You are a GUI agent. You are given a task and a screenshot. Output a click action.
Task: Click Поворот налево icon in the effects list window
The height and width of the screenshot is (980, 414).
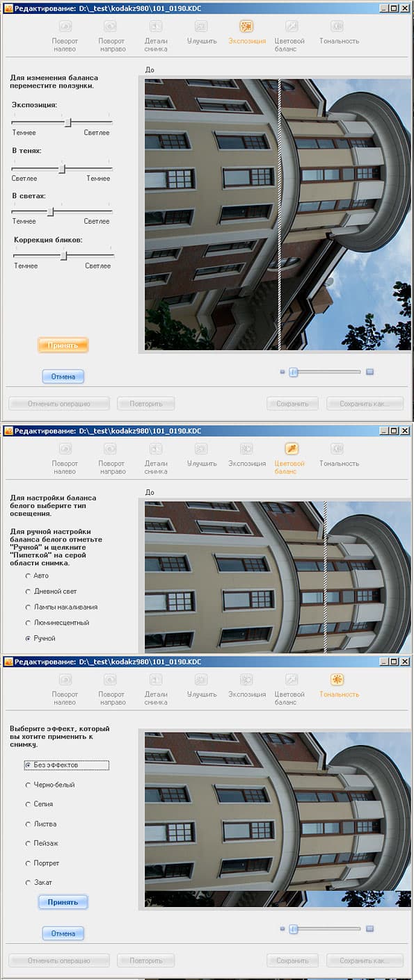(x=65, y=680)
